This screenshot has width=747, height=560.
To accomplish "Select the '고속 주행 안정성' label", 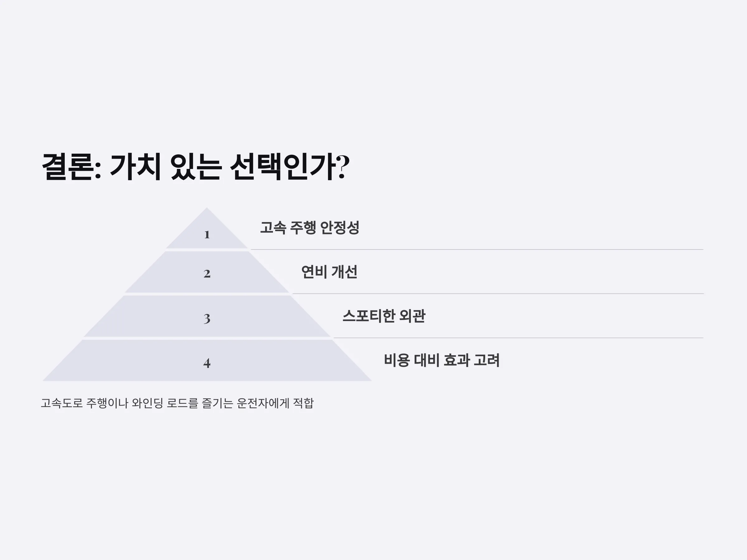I will pyautogui.click(x=310, y=227).
